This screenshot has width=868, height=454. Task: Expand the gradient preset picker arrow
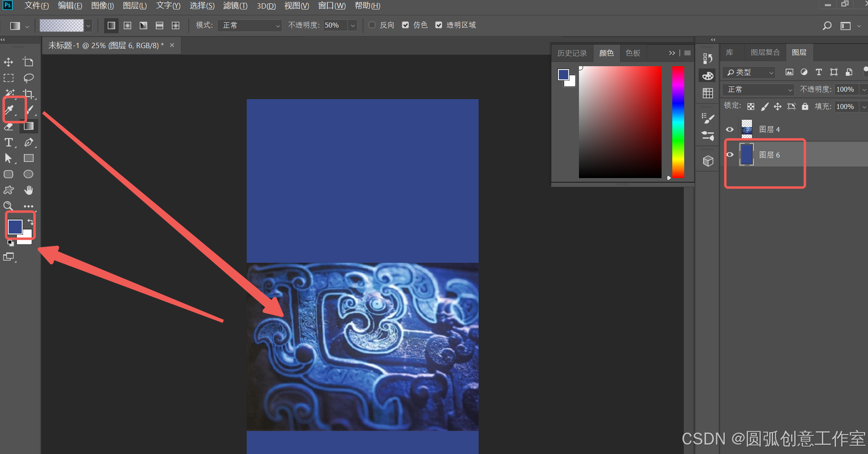coord(88,26)
